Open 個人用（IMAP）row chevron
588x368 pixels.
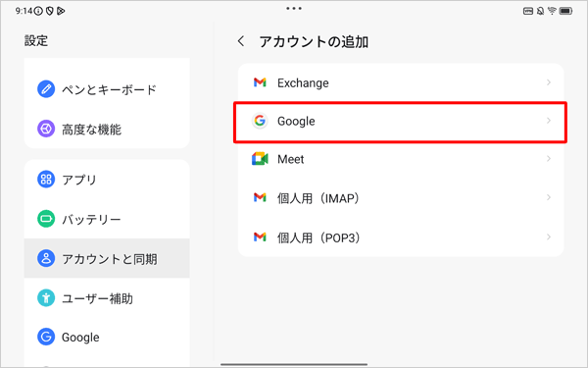point(549,197)
